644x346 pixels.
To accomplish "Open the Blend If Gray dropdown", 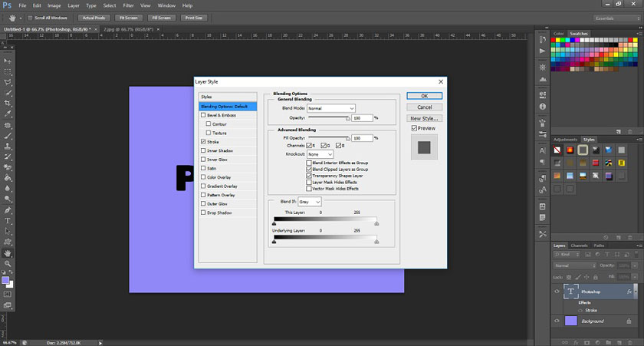I will [310, 202].
